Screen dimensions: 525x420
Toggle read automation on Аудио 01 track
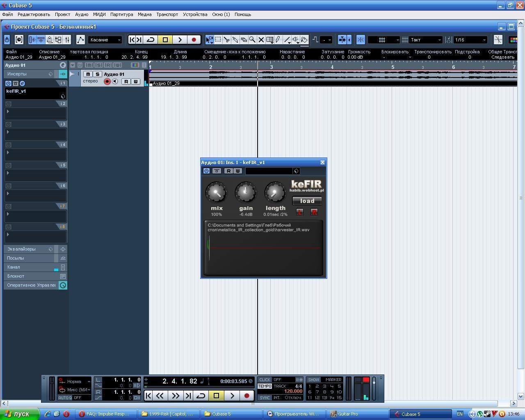(126, 82)
